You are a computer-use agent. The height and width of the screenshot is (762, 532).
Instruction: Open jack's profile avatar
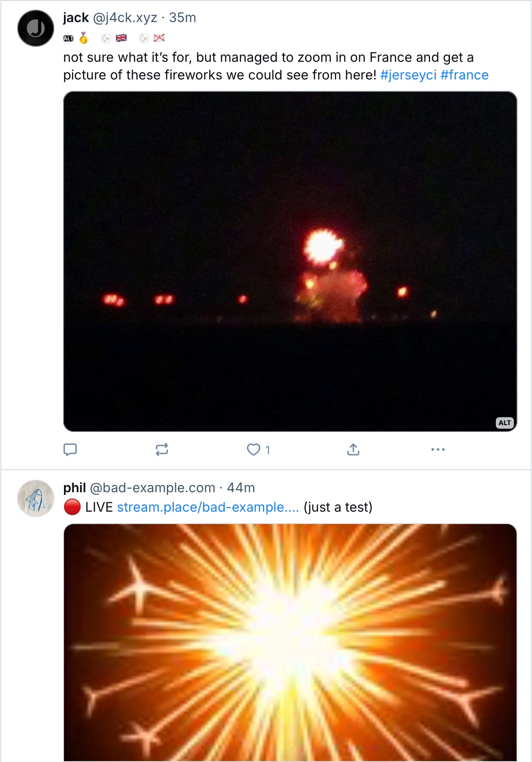[x=36, y=28]
